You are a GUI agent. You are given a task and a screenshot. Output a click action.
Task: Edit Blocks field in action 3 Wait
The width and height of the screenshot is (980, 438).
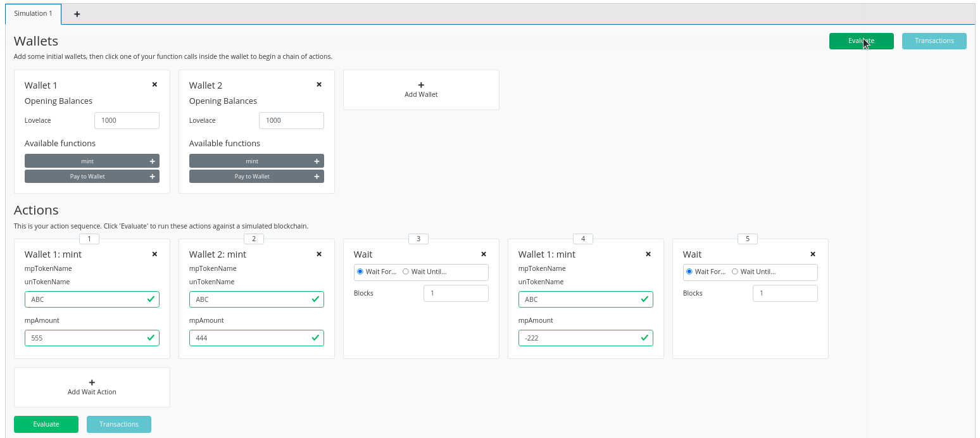click(x=456, y=293)
